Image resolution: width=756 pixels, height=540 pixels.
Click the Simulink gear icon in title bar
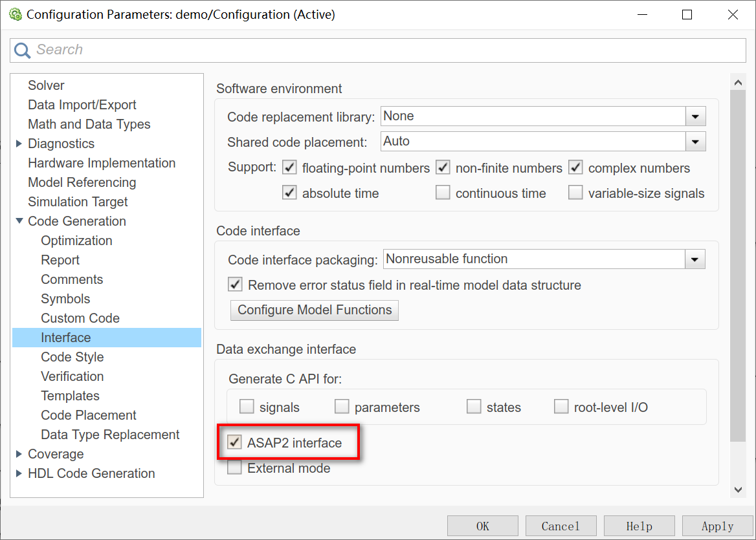pos(16,14)
